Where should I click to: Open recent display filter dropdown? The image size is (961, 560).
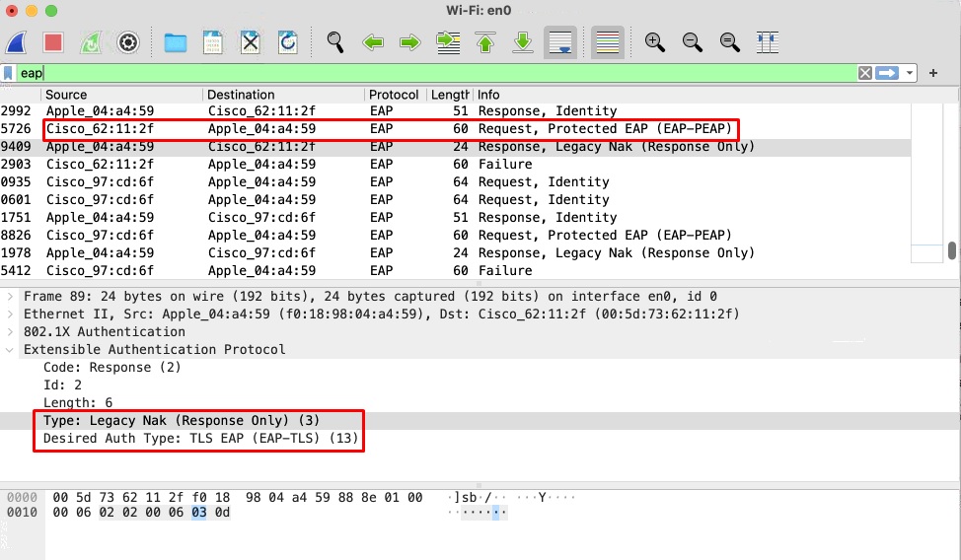910,73
